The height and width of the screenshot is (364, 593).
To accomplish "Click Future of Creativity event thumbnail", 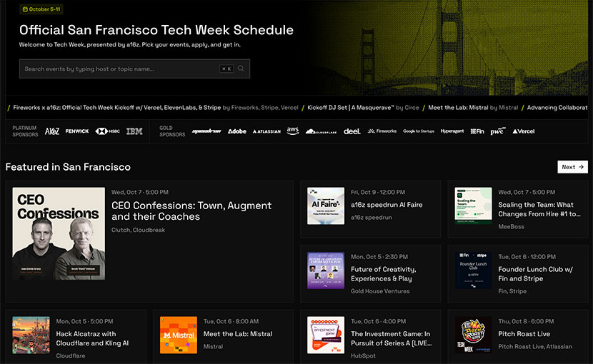I will coord(326,271).
